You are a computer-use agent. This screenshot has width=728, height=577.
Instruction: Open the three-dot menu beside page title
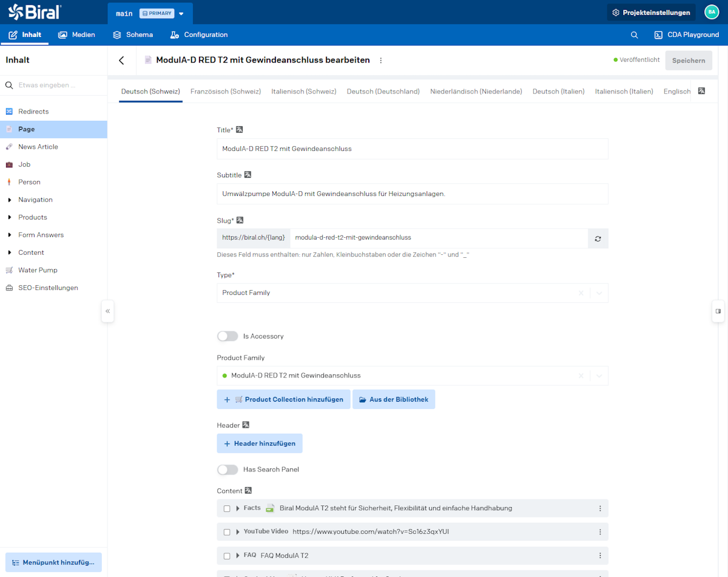[381, 61]
